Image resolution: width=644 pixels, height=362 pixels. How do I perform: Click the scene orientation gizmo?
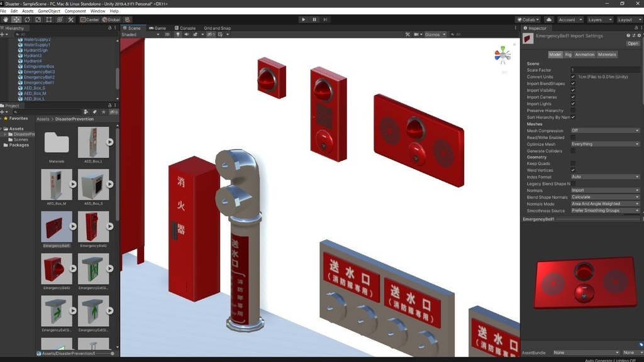[502, 55]
